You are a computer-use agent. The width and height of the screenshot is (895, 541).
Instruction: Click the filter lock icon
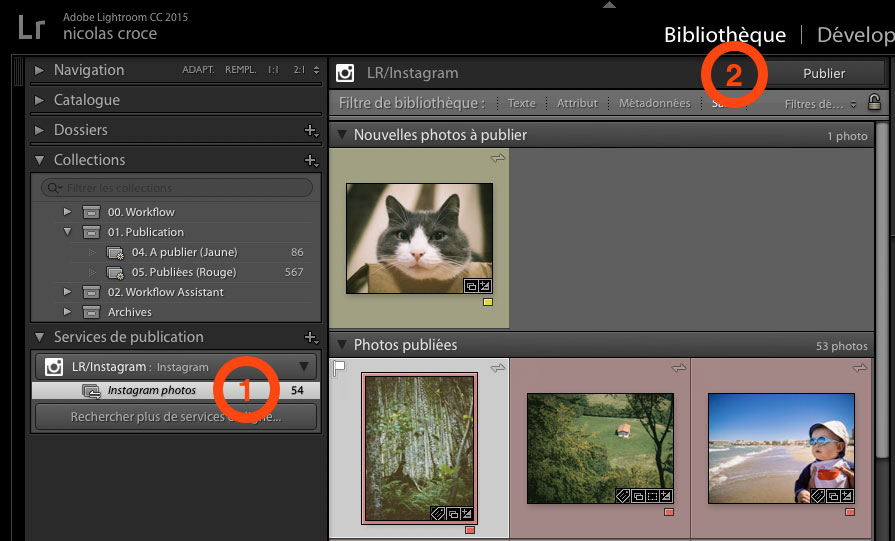(874, 103)
